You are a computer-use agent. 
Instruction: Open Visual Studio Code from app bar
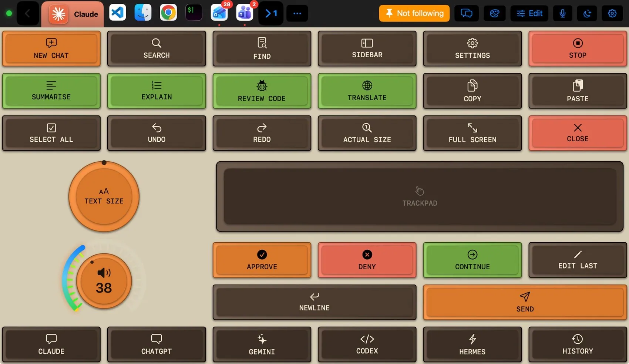(x=118, y=13)
